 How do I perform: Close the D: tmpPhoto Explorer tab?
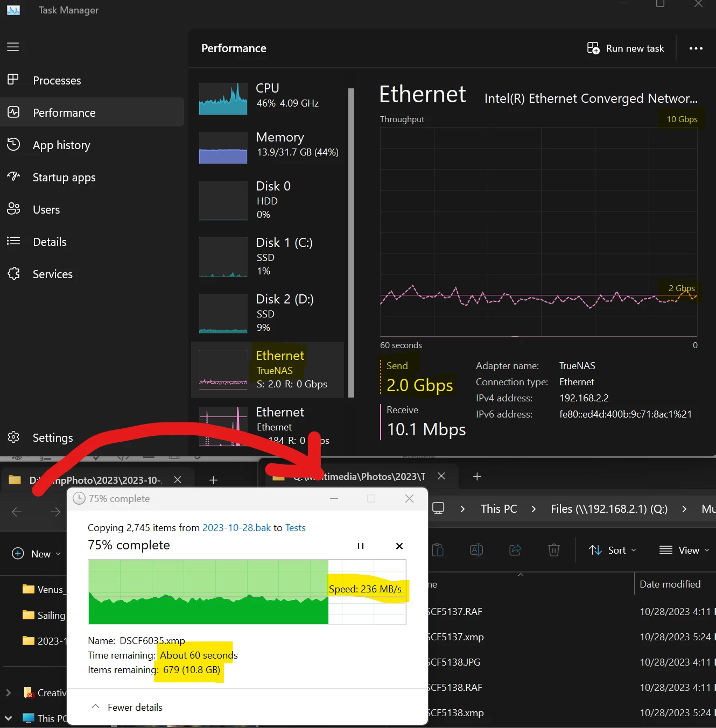178,479
